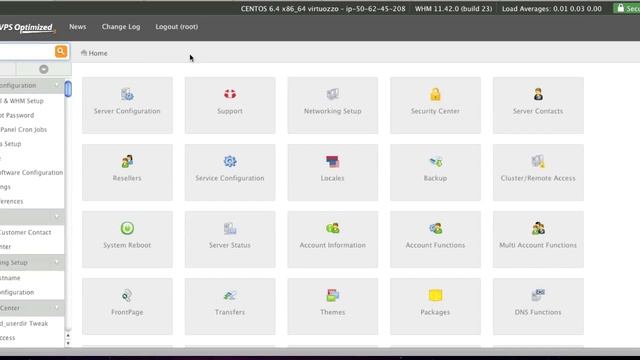Open the News menu item

tap(78, 27)
